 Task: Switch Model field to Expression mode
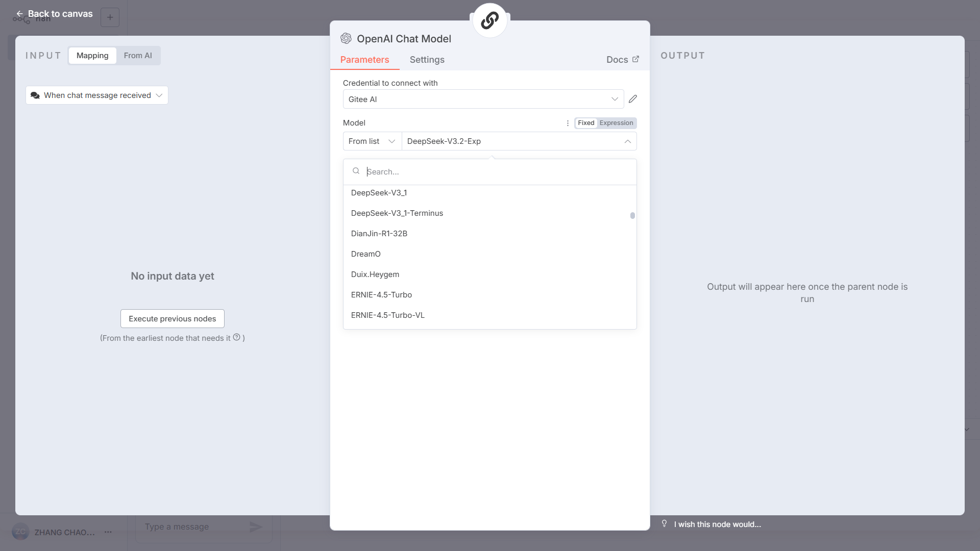click(x=616, y=123)
